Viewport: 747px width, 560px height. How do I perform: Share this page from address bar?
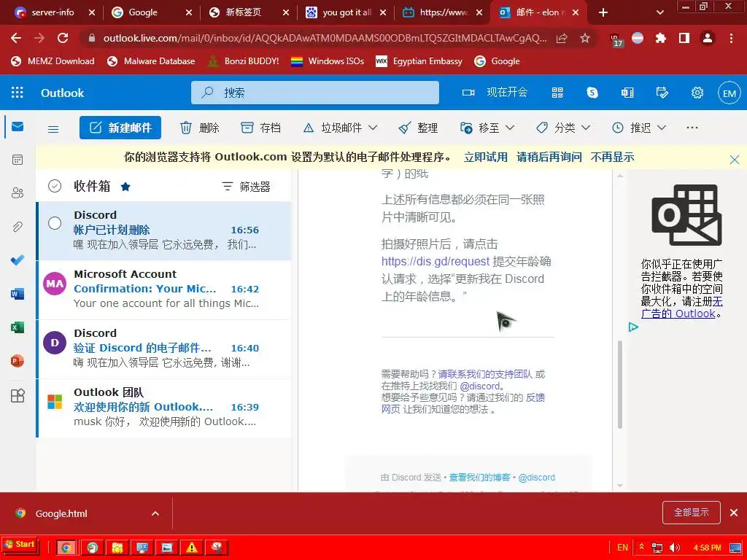coord(562,38)
